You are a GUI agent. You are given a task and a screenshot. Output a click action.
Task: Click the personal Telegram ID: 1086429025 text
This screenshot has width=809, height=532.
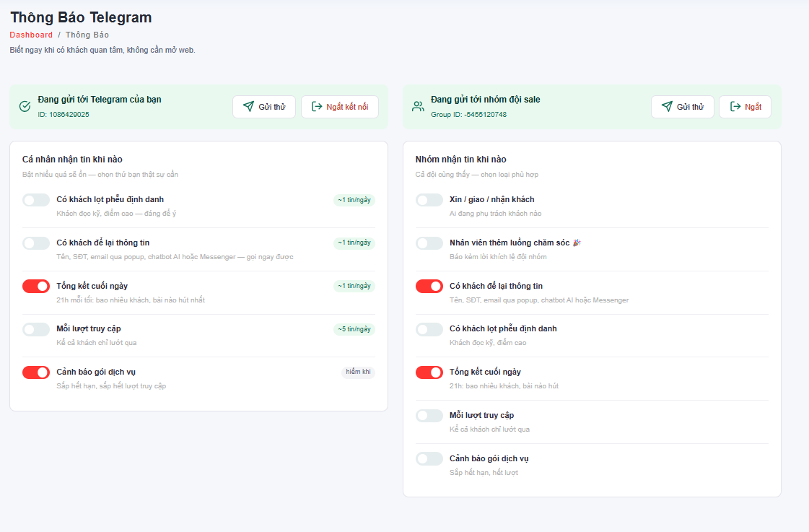click(x=64, y=115)
